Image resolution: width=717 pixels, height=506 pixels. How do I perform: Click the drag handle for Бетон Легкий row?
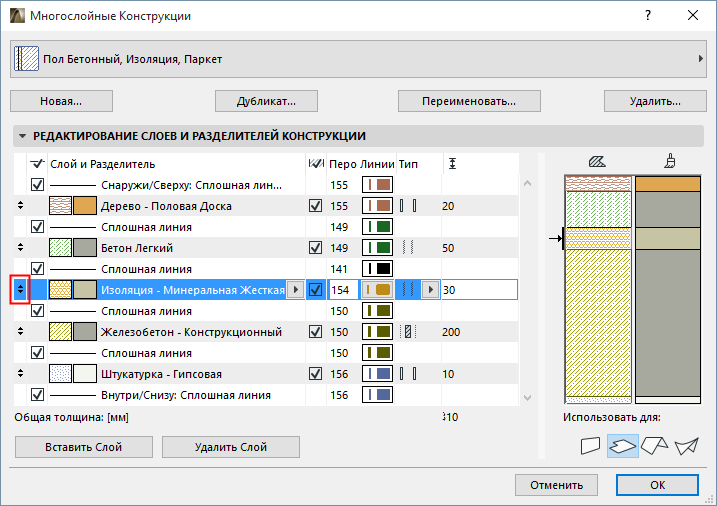20,248
